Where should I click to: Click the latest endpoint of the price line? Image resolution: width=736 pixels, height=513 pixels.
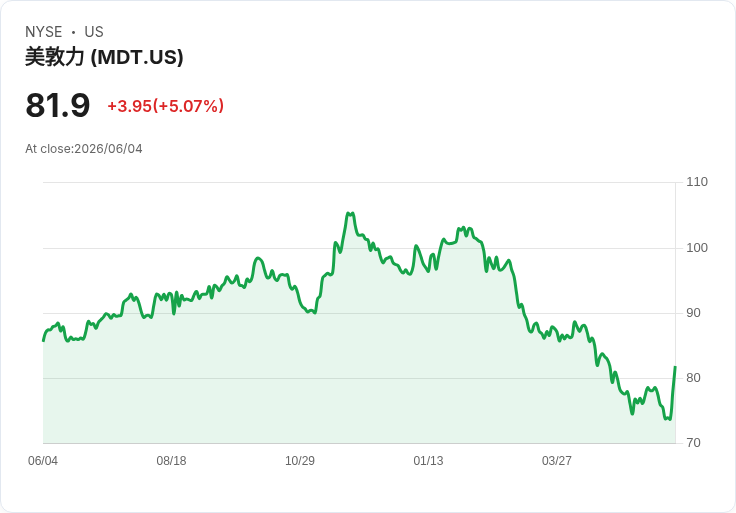pyautogui.click(x=675, y=367)
